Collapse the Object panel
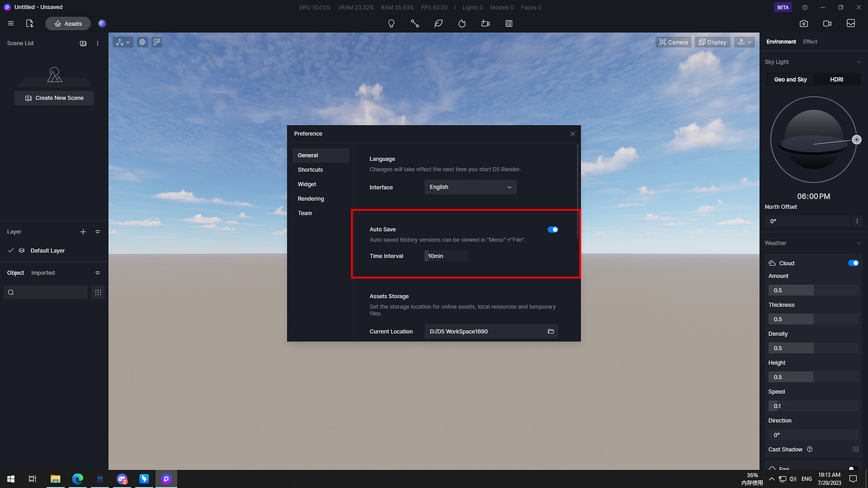Screen dimensions: 868x488 coord(97,273)
